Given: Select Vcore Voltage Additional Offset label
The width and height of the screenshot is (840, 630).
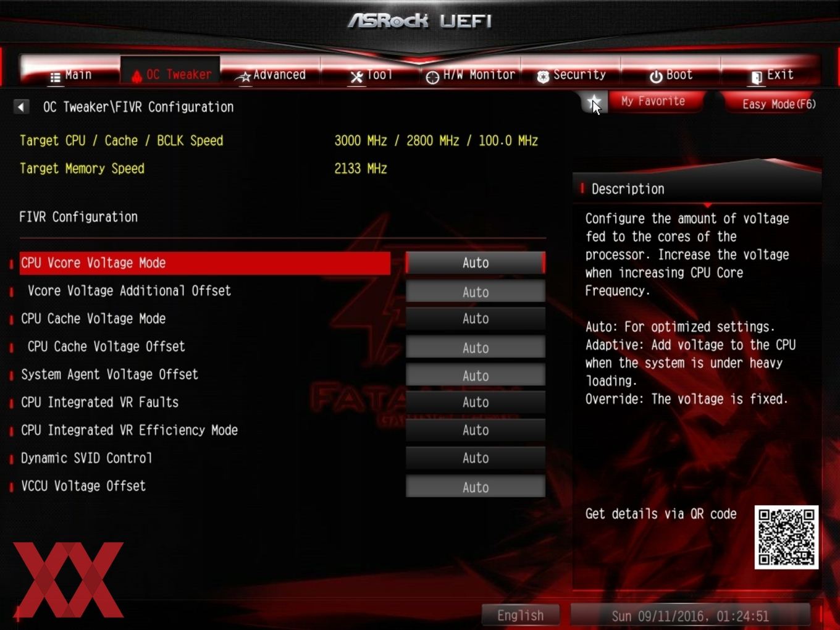Looking at the screenshot, I should 129,291.
